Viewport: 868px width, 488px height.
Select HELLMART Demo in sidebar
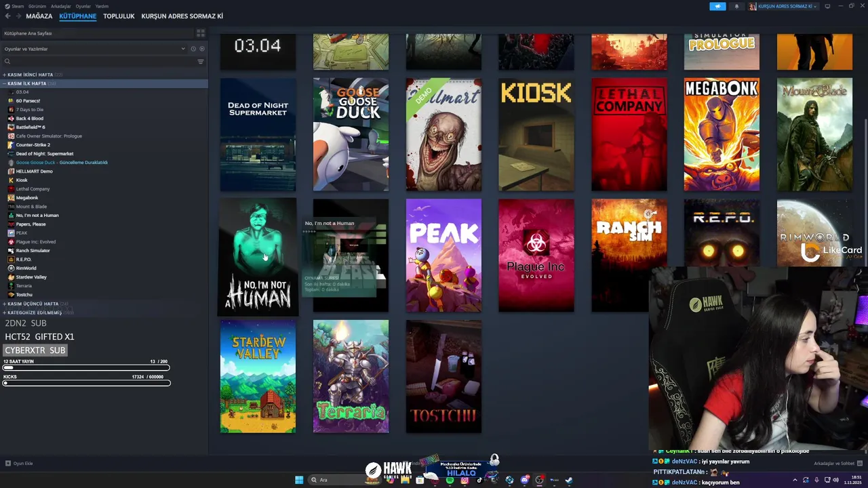click(x=34, y=171)
